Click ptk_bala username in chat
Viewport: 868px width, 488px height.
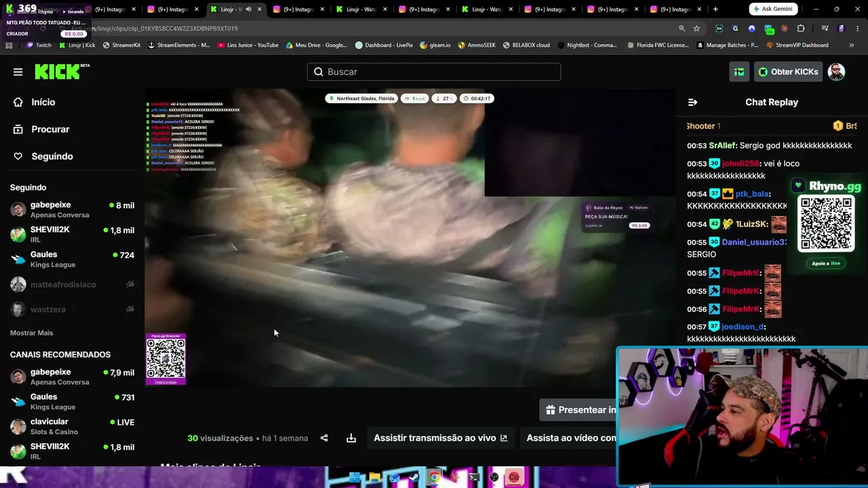pos(752,194)
